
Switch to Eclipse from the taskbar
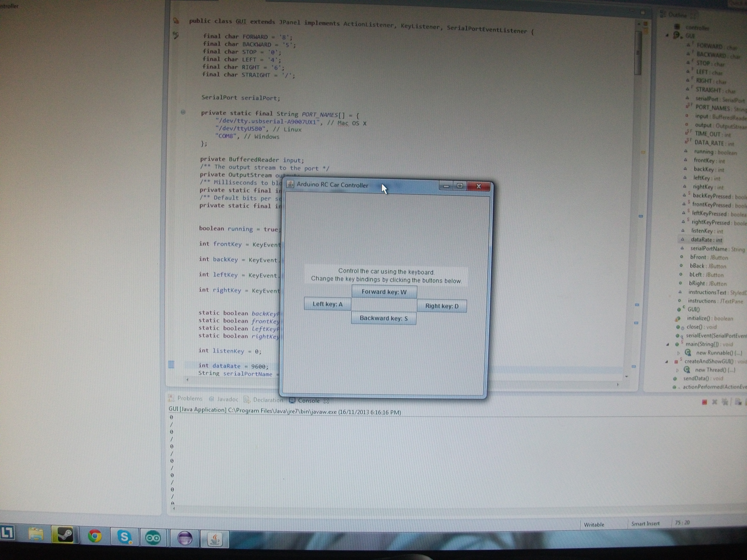pos(184,538)
